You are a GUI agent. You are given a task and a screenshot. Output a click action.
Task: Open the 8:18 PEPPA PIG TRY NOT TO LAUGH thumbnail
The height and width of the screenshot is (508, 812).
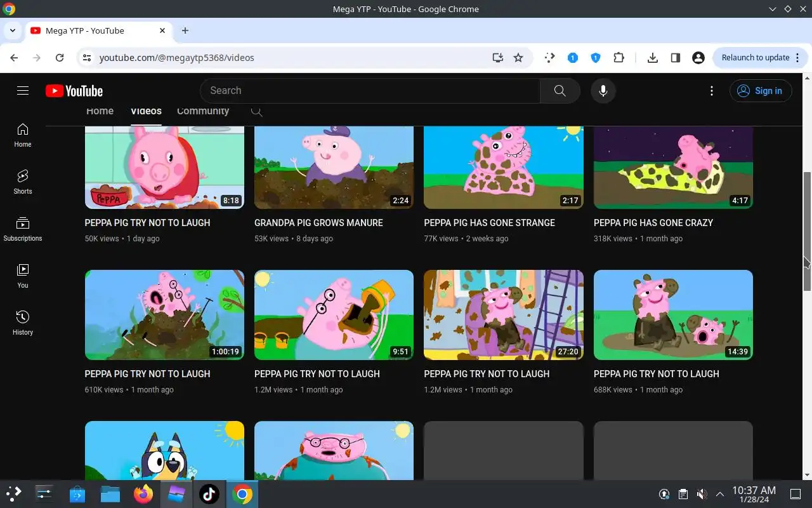point(164,168)
